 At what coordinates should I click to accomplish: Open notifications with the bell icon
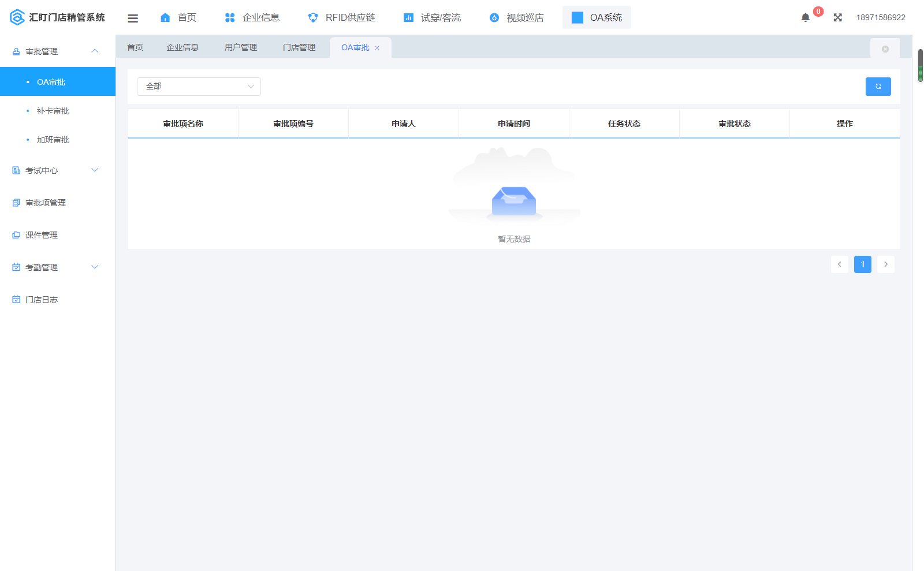[806, 17]
